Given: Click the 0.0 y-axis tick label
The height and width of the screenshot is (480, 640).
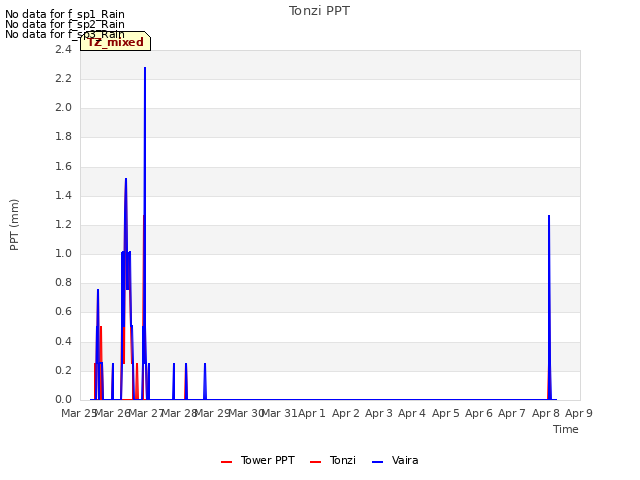Looking at the screenshot, I should (x=63, y=399).
